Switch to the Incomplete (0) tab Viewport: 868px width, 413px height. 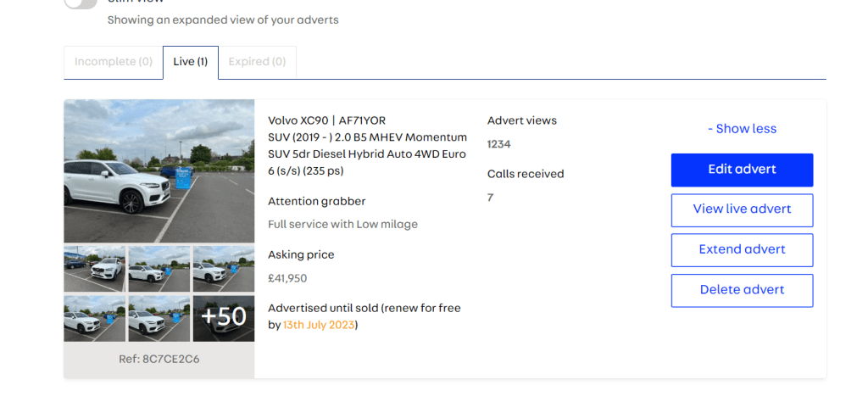click(x=114, y=62)
